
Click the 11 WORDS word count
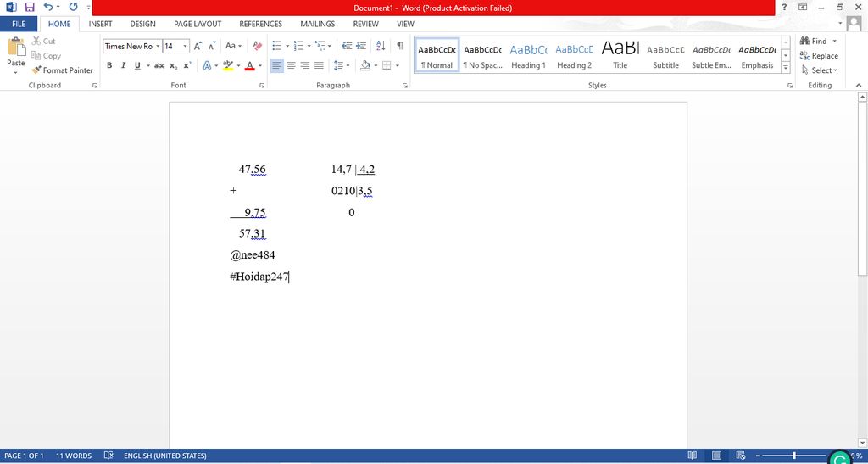[x=74, y=456]
